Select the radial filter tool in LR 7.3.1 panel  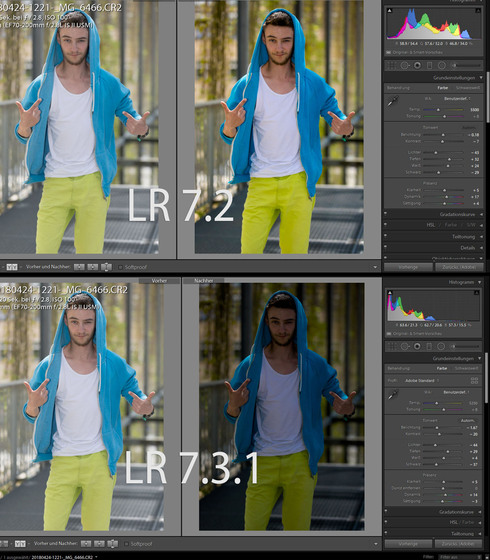441,346
